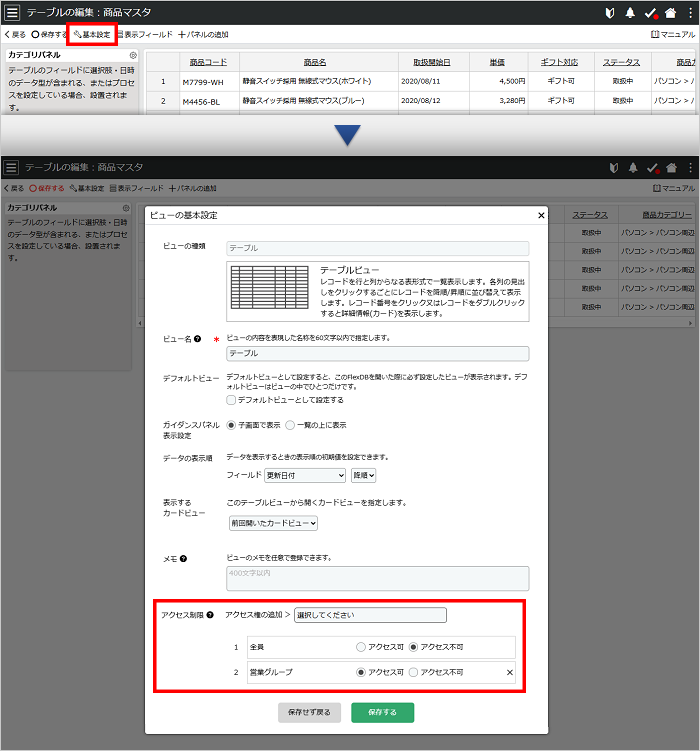Sort by ギフト対応 column header
Image resolution: width=700 pixels, height=751 pixels.
[559, 62]
